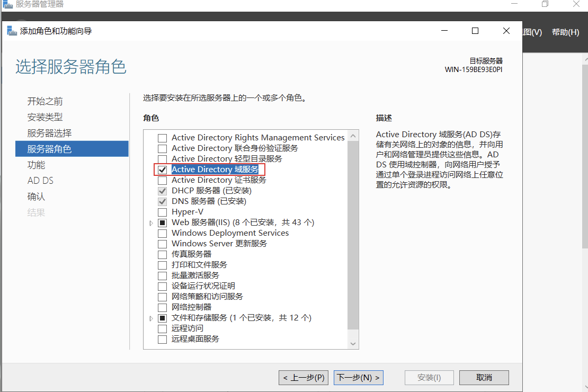Tick 传真服务器 checkbox
This screenshot has width=588, height=392.
tap(163, 255)
